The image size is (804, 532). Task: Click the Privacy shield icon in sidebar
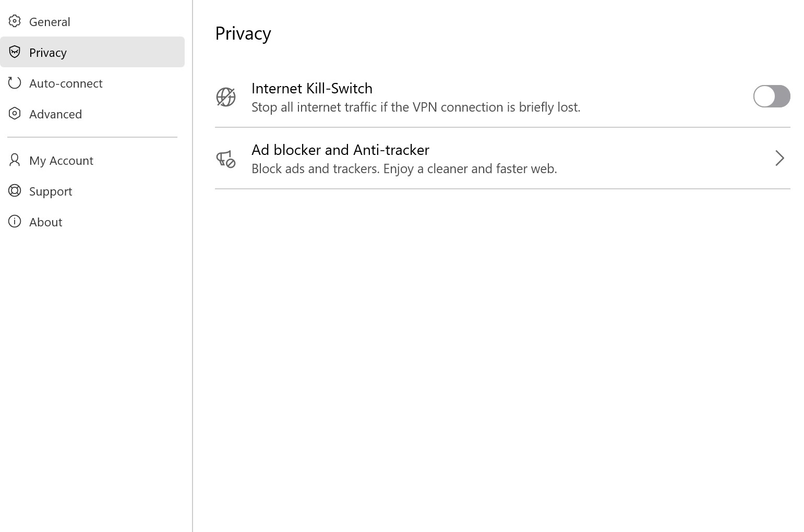(x=15, y=52)
